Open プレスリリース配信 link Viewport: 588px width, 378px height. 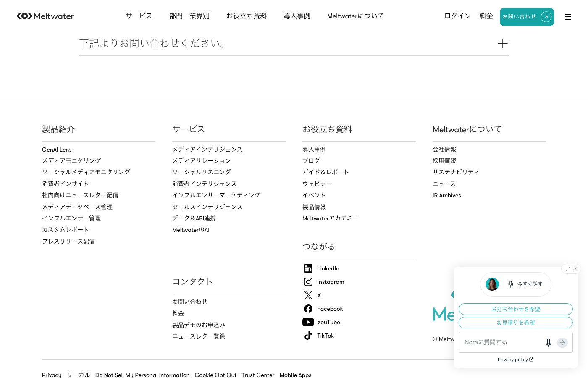tap(68, 241)
